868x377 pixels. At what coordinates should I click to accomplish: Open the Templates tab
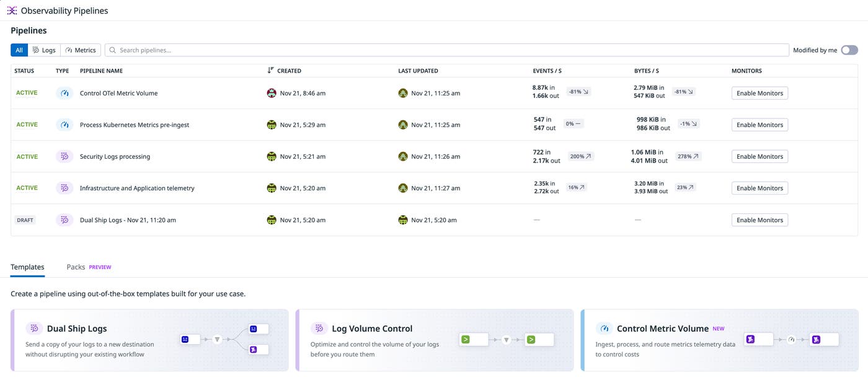click(27, 267)
